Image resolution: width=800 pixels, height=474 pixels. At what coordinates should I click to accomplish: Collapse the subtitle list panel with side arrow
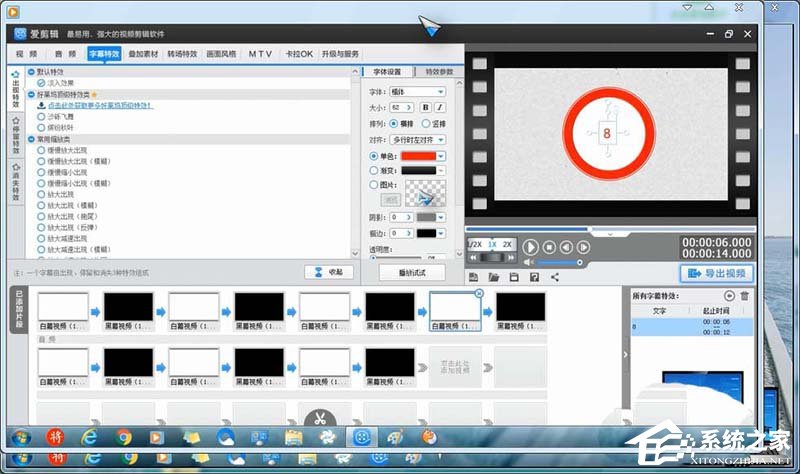click(x=626, y=355)
